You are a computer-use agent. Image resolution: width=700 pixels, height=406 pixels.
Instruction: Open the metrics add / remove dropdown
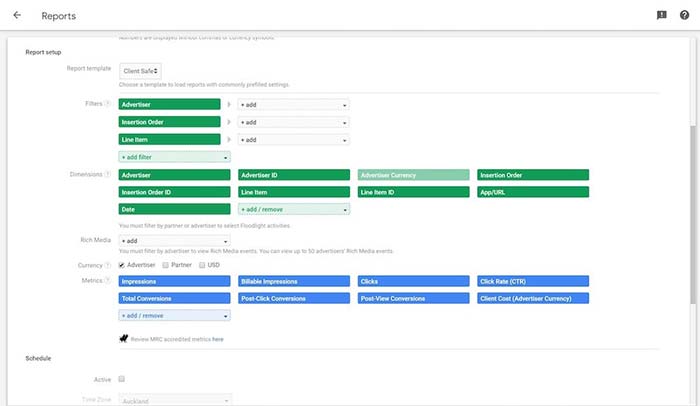click(x=175, y=315)
